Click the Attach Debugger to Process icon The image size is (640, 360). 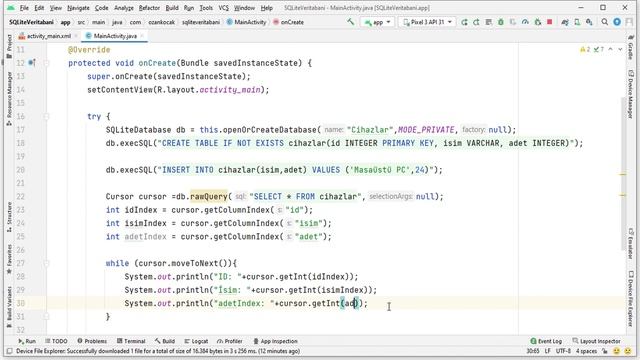[538, 22]
